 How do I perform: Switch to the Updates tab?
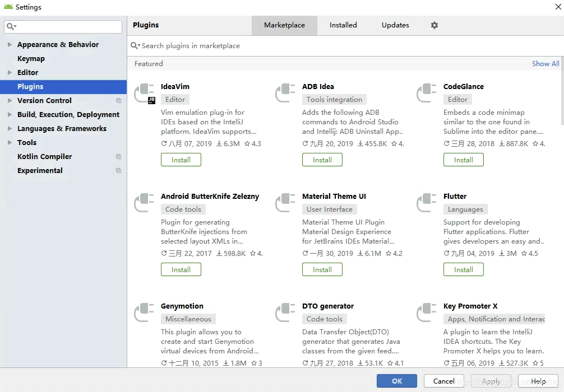point(395,25)
